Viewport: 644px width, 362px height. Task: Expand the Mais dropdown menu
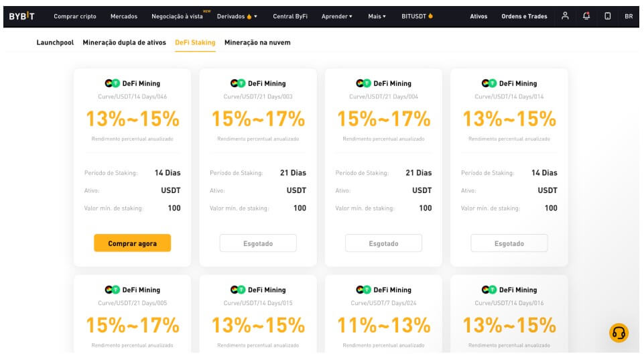point(377,17)
